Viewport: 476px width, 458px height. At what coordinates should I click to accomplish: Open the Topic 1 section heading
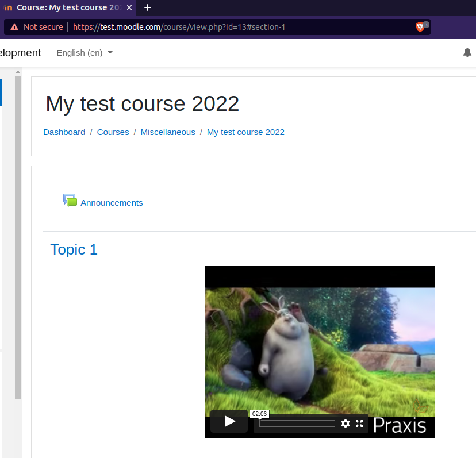click(x=74, y=249)
